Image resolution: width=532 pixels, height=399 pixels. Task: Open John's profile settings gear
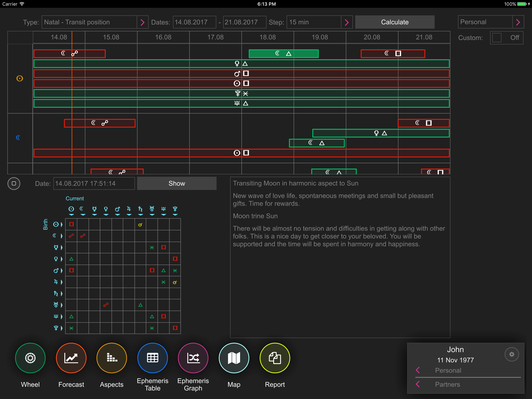[x=512, y=354]
